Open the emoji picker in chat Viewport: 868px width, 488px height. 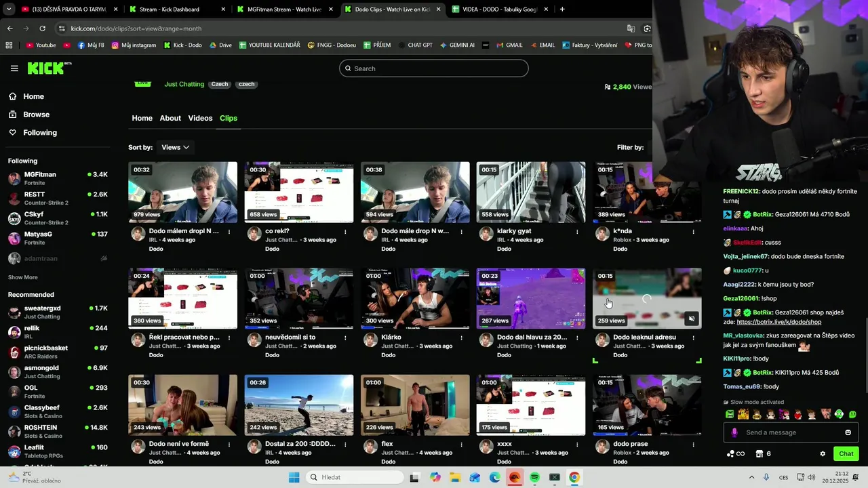point(848,432)
